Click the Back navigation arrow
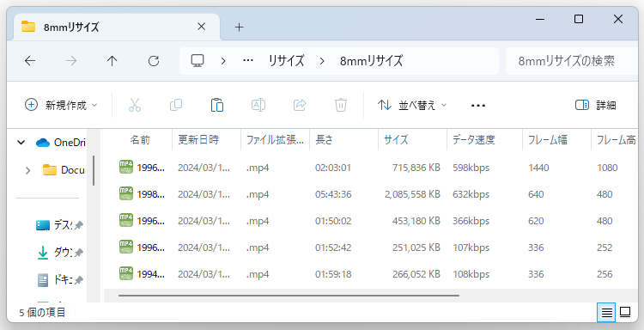644x330 pixels. (30, 61)
